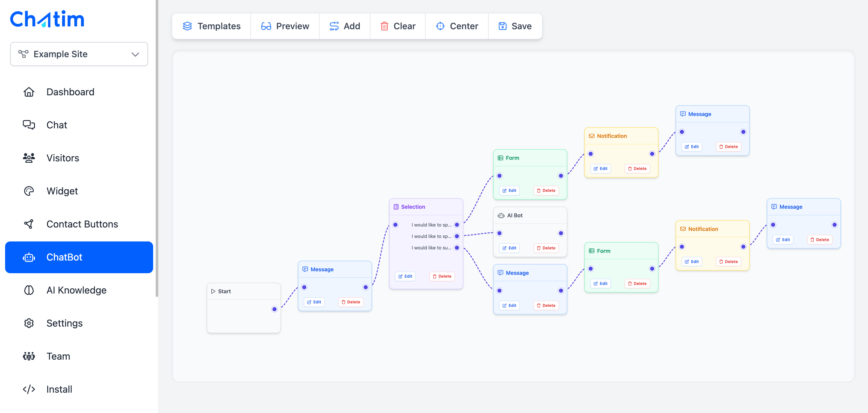This screenshot has height=413, width=868.
Task: Expand site selector chevron arrow
Action: tap(135, 54)
